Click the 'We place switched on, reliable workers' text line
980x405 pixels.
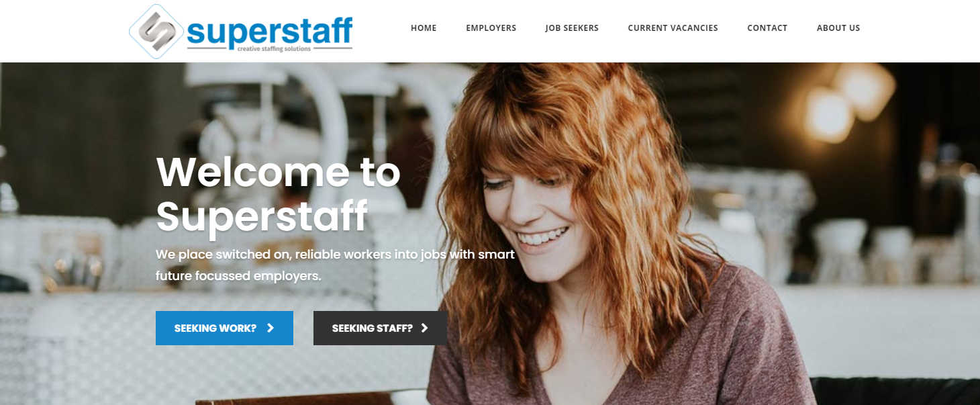pos(335,255)
